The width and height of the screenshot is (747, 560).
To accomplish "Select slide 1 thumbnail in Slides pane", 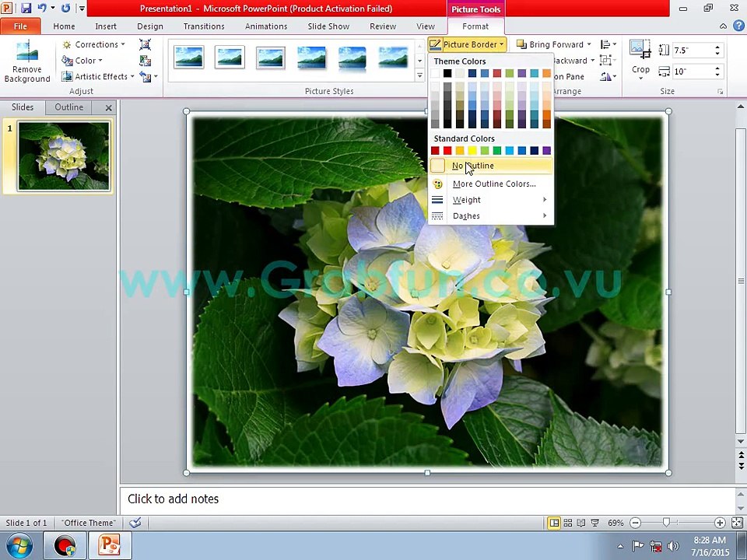I will [63, 156].
